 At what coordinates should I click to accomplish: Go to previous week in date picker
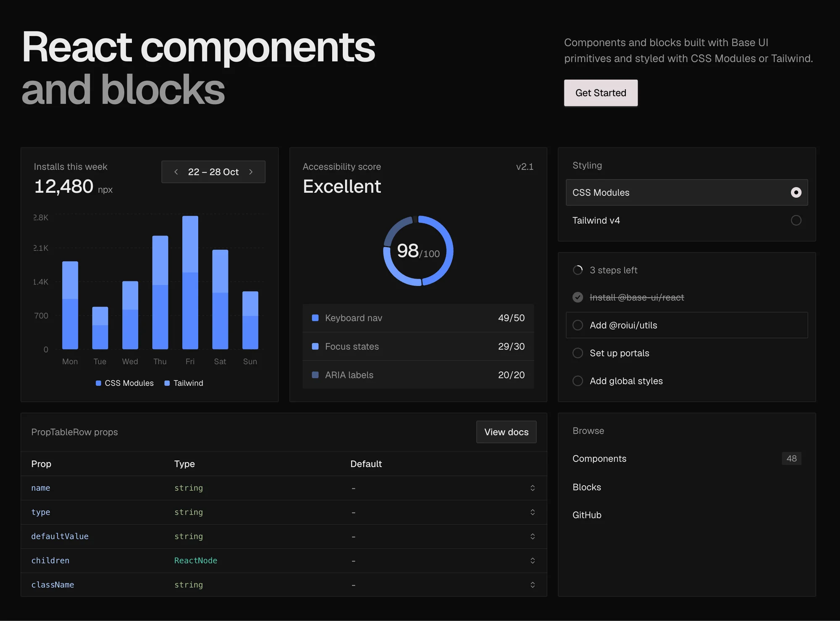coord(176,172)
